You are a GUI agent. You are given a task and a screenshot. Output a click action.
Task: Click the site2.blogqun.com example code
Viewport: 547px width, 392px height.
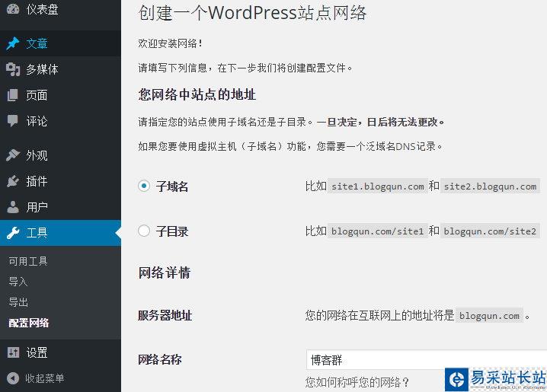coord(490,186)
